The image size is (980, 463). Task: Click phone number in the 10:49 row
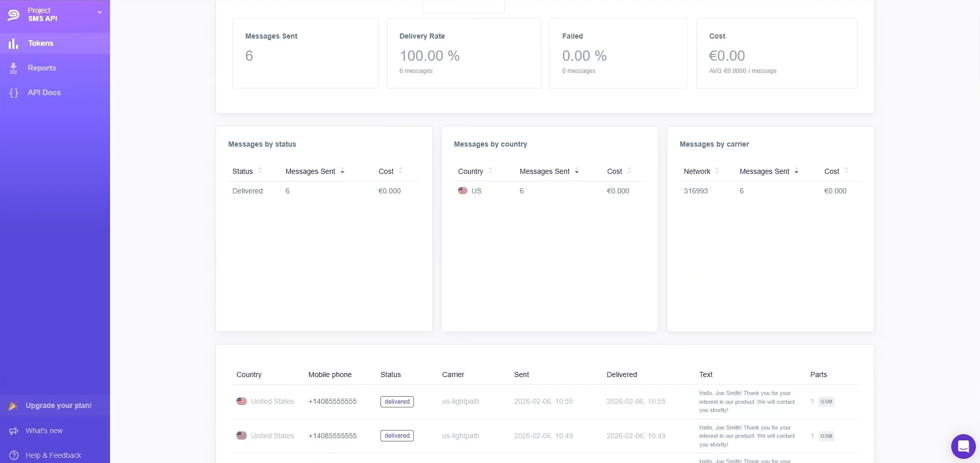point(333,436)
